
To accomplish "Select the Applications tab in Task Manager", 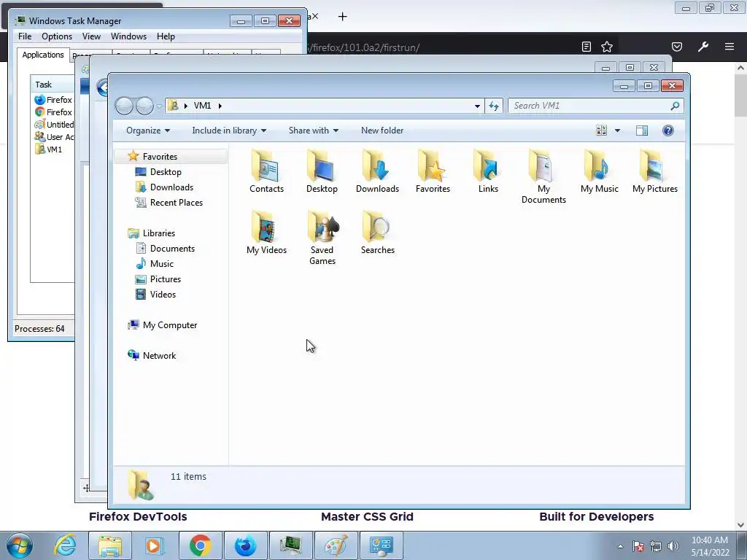I will (x=43, y=55).
